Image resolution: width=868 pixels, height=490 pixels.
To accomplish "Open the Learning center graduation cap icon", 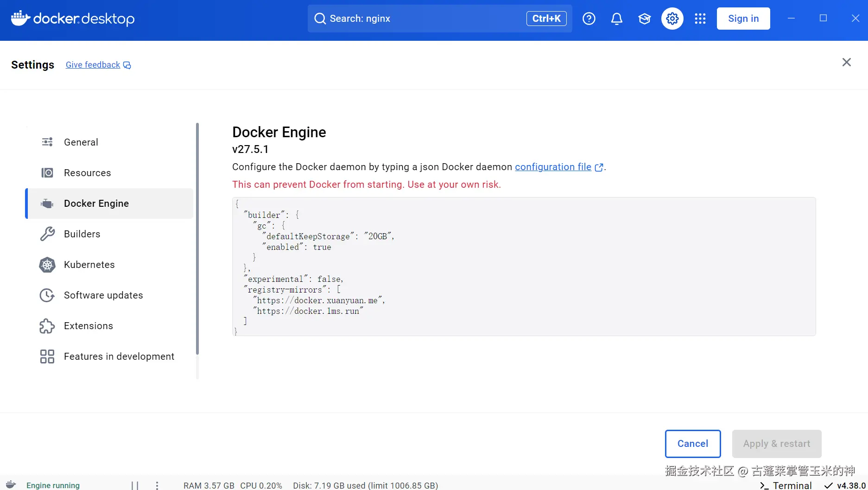I will pyautogui.click(x=645, y=19).
